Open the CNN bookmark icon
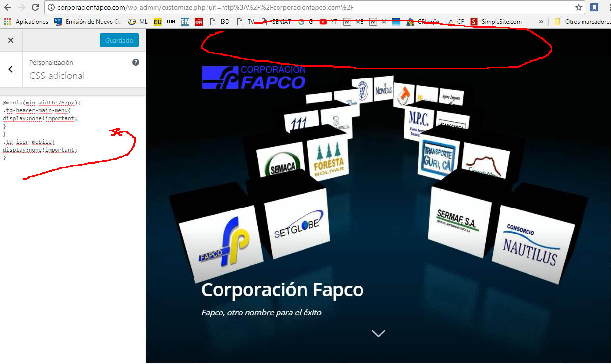The width and height of the screenshot is (611, 364). pos(198,22)
